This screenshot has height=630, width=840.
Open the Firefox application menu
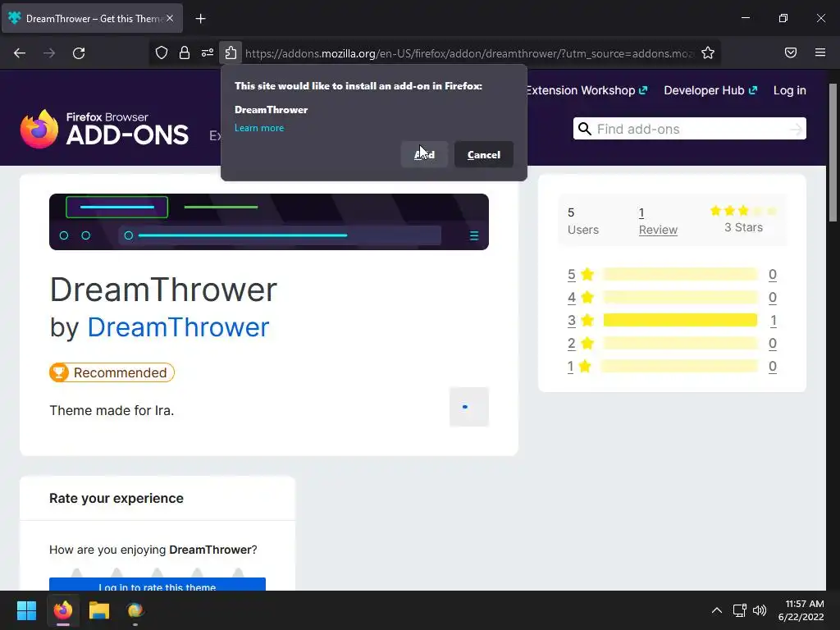(x=819, y=52)
